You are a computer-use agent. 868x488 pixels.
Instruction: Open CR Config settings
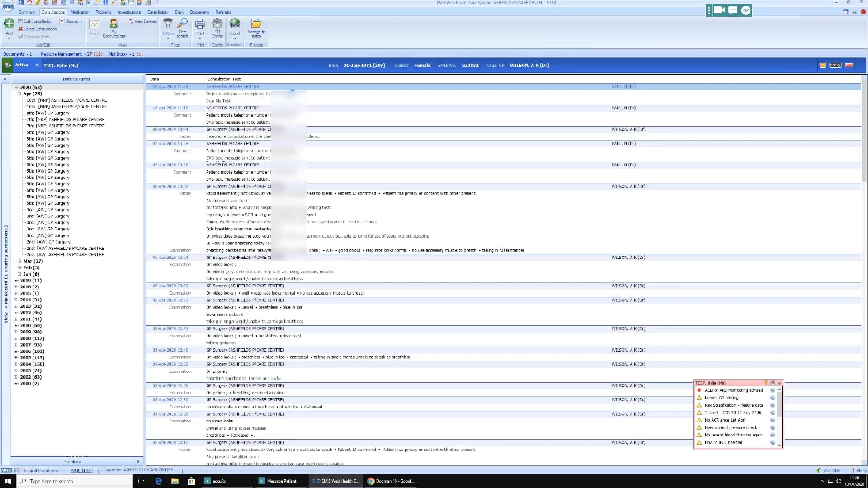coord(217,26)
